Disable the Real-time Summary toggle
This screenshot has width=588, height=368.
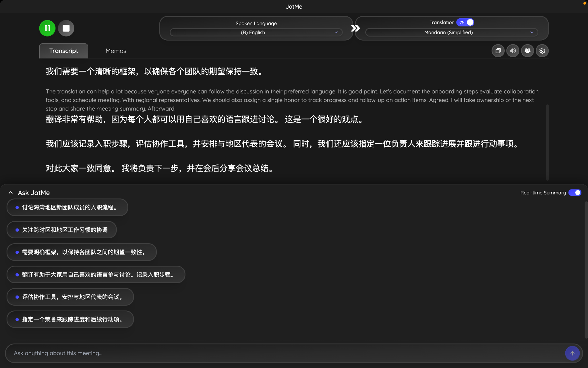[x=575, y=193]
